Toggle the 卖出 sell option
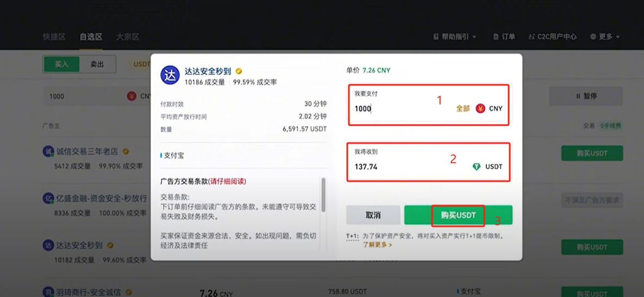Image resolution: width=644 pixels, height=297 pixels. [97, 64]
